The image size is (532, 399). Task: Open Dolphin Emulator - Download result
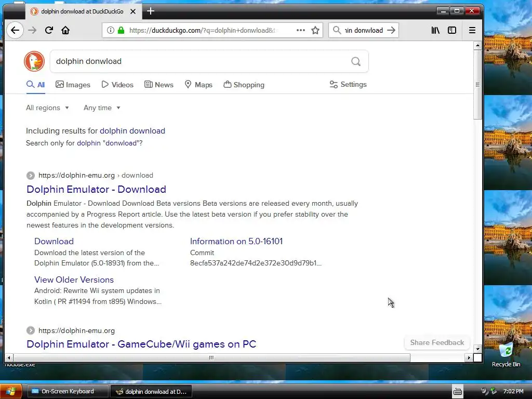click(x=96, y=189)
